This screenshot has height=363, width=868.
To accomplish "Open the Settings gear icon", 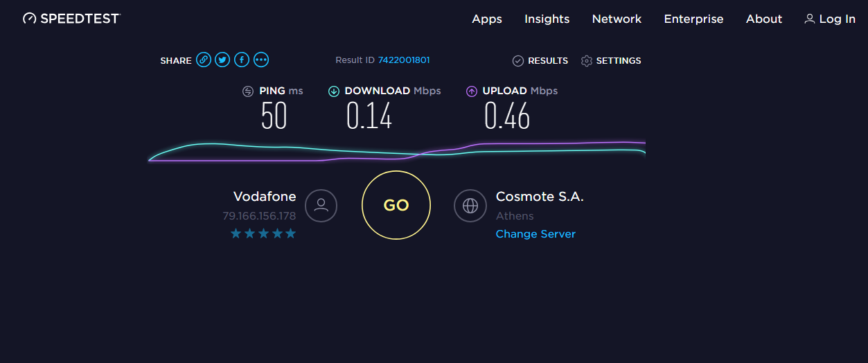I will (587, 61).
